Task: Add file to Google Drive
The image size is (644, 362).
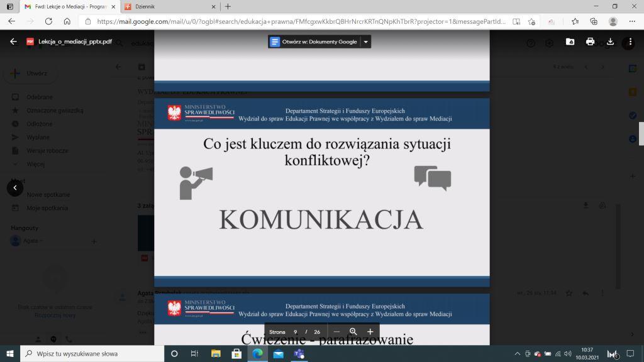Action: (x=570, y=42)
